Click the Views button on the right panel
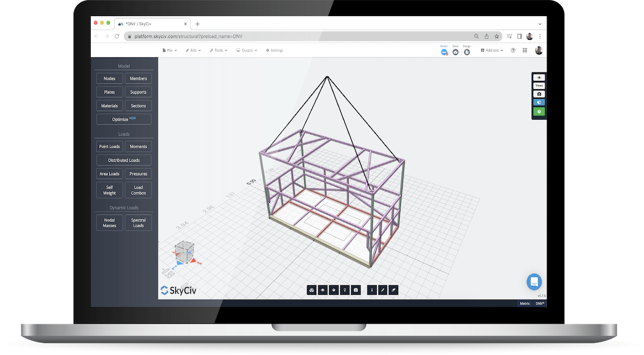 538,85
